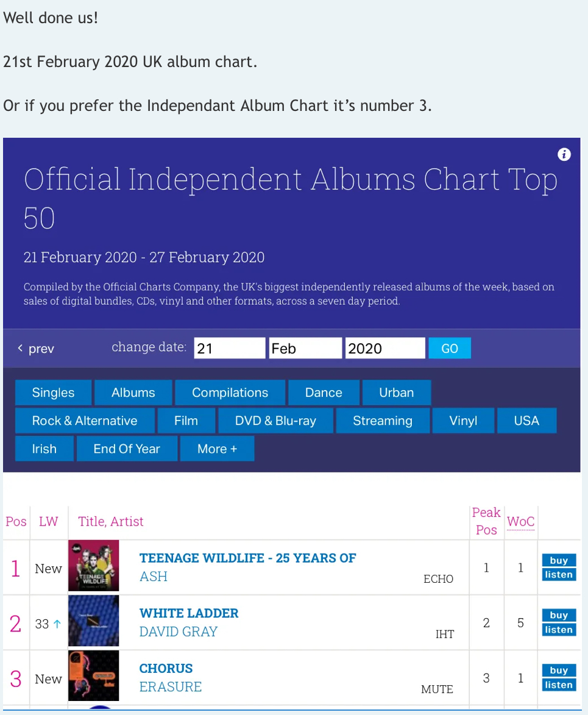This screenshot has width=588, height=715.
Task: Click the WoC column header
Action: click(x=520, y=522)
